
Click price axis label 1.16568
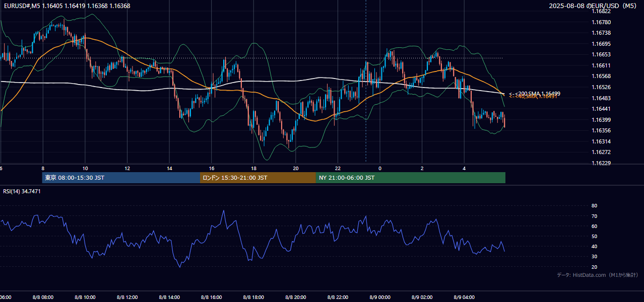[601, 76]
